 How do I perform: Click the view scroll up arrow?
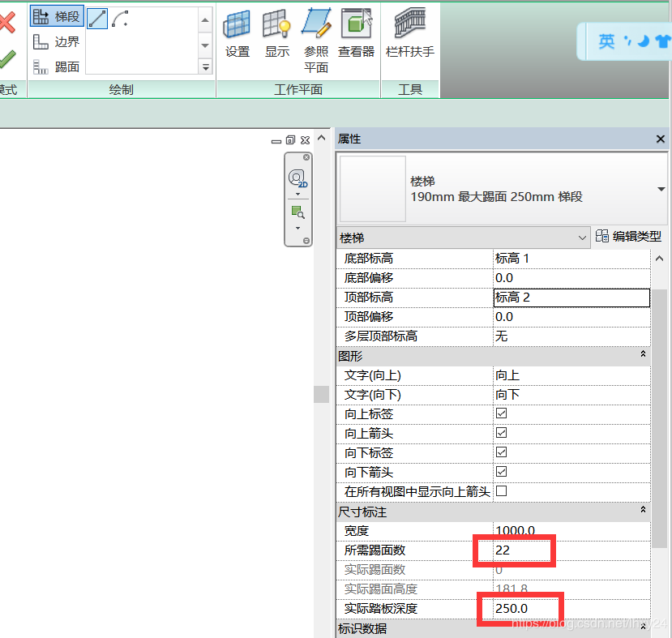point(321,138)
